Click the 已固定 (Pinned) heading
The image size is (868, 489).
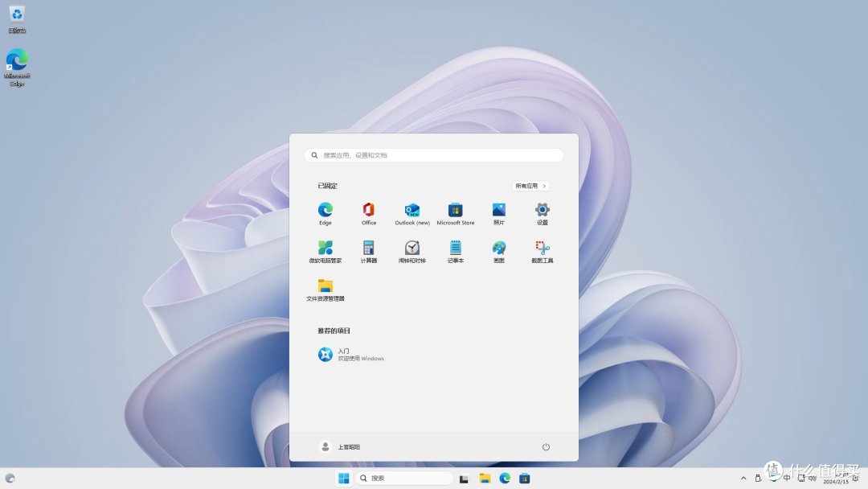tap(327, 186)
